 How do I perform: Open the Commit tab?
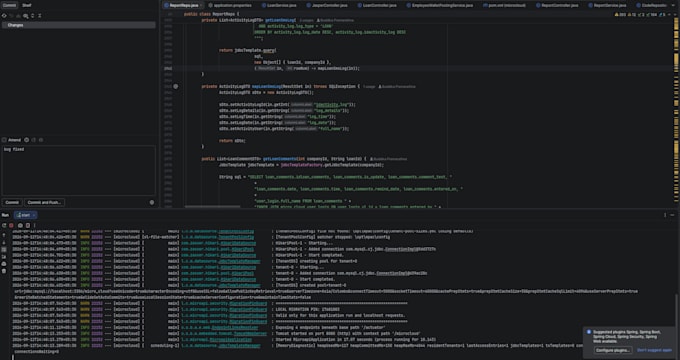[x=9, y=5]
